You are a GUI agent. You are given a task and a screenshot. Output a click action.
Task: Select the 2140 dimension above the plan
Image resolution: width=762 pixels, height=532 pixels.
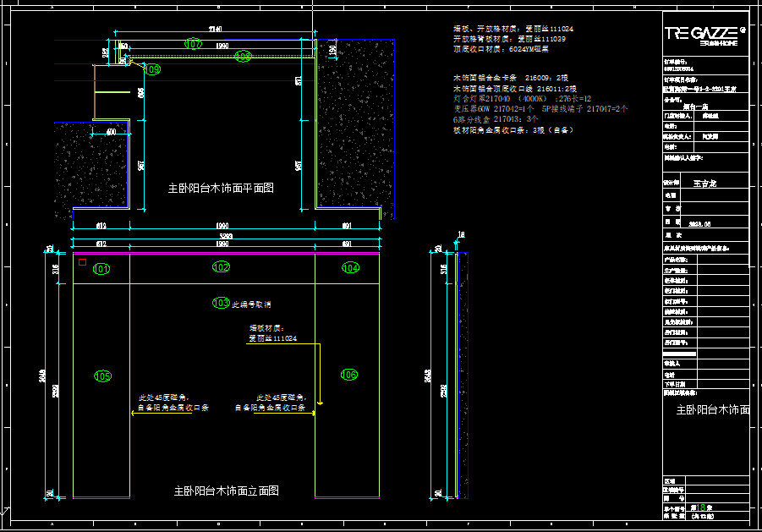216,29
